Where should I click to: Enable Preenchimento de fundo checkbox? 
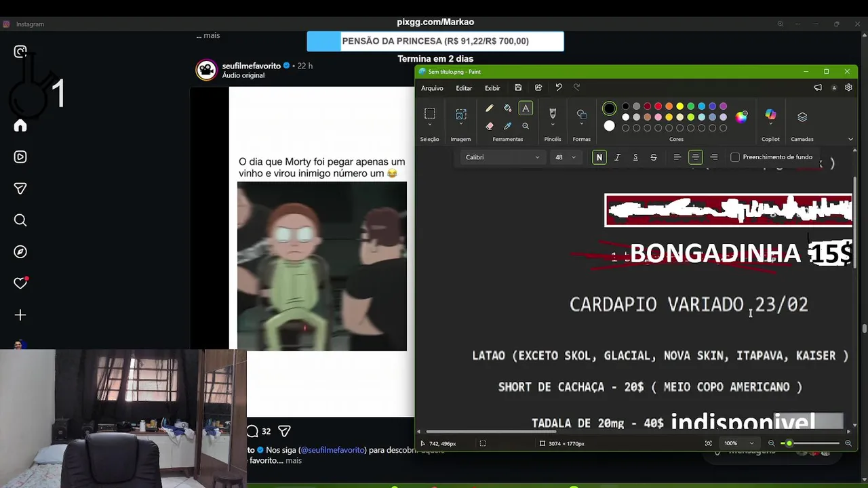735,157
